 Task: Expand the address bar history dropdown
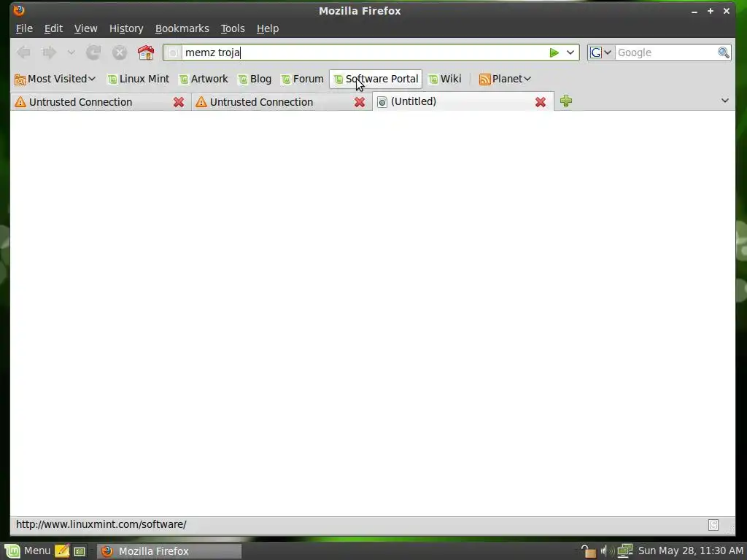click(570, 52)
